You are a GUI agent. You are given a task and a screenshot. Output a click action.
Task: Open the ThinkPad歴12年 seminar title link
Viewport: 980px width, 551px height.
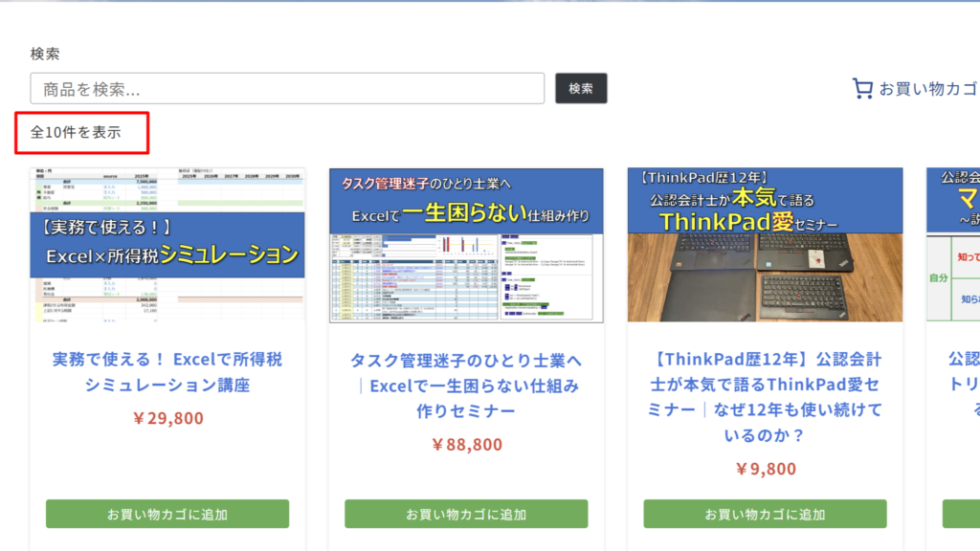(765, 397)
